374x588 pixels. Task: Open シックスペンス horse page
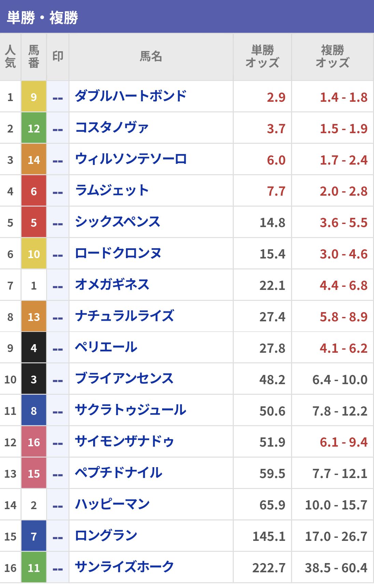pyautogui.click(x=117, y=222)
